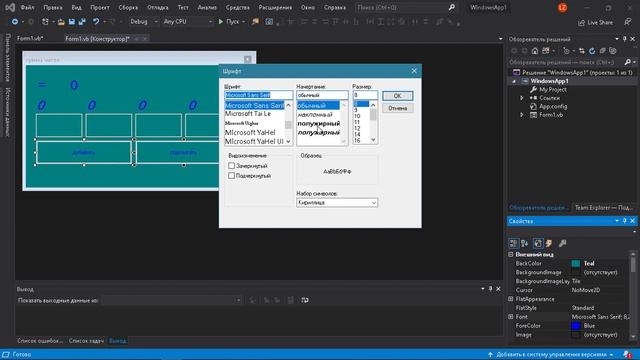Viewport: 640px width, 360px height.
Task: Select size 12 in the size list
Action: [x=357, y=128]
